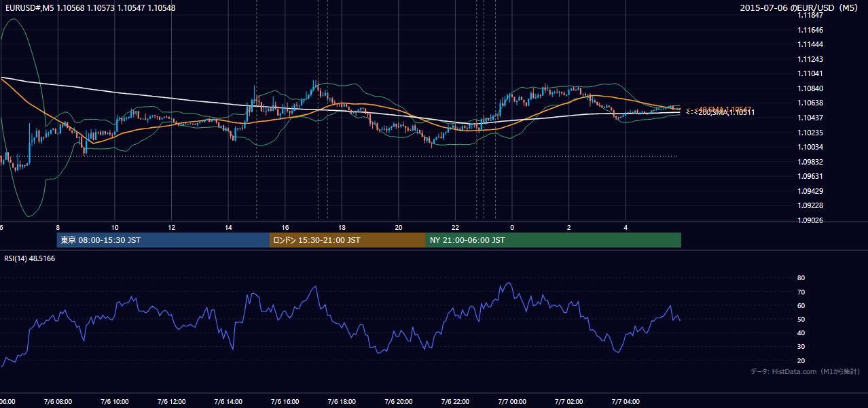The height and width of the screenshot is (408, 868).
Task: Click the 7/6 10:00 bottom time label
Action: pos(115,402)
